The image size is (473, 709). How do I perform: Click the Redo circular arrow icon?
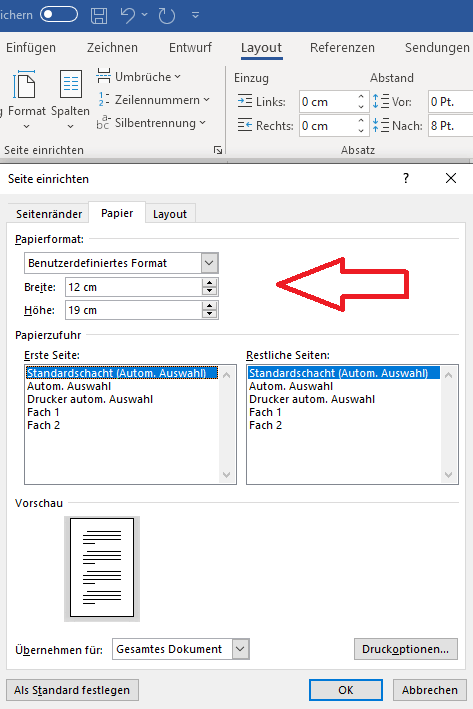(166, 15)
